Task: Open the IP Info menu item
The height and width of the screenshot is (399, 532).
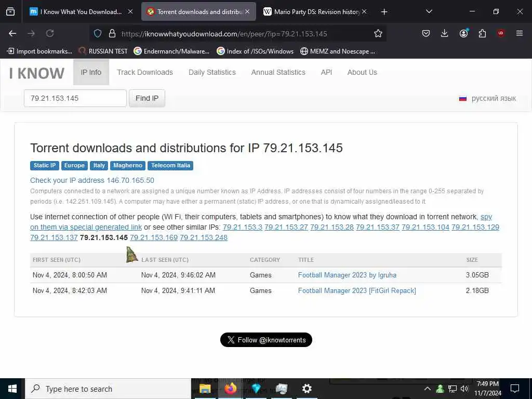Action: point(91,72)
